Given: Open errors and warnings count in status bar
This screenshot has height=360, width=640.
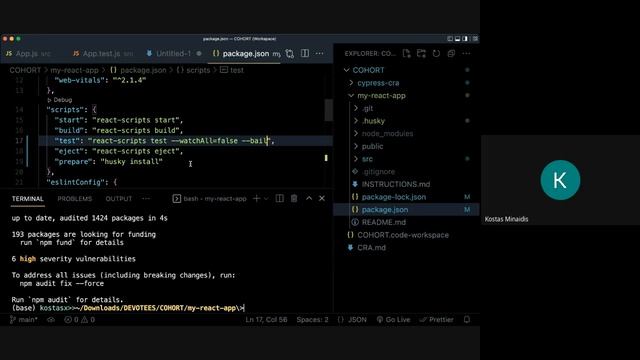Looking at the screenshot, I should click(x=80, y=320).
